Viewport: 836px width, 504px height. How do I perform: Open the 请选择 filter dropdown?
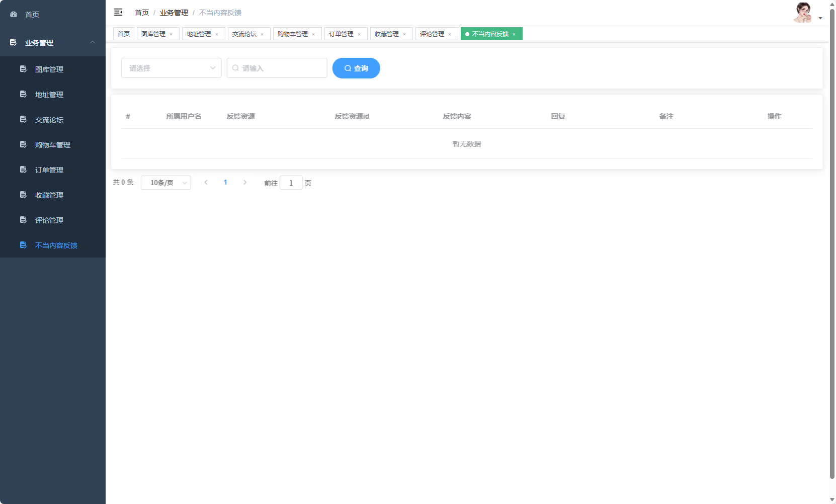click(x=171, y=68)
